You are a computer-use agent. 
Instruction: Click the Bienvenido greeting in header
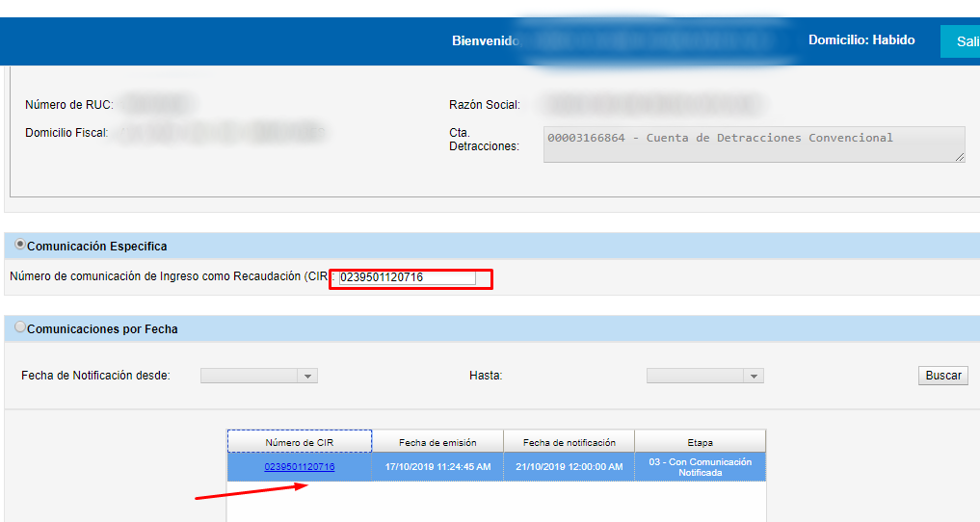click(486, 41)
